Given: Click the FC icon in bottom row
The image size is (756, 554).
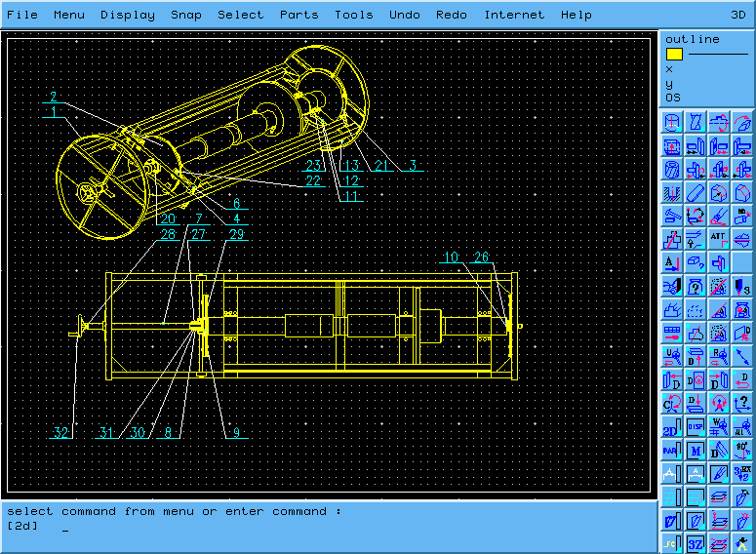Looking at the screenshot, I should [672, 544].
